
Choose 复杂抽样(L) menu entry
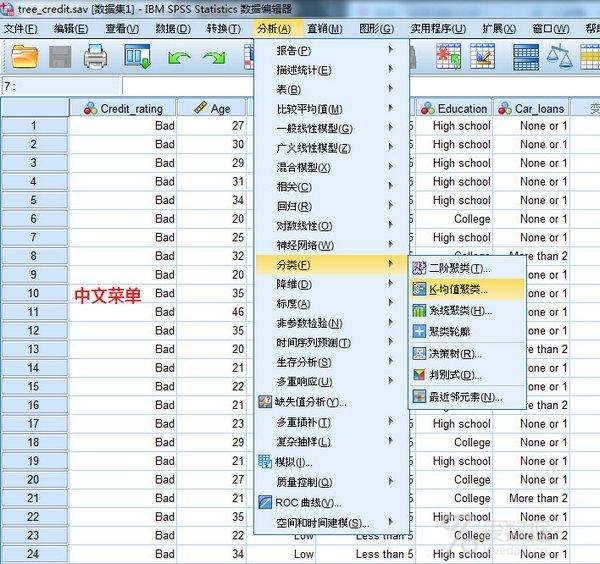point(330,442)
